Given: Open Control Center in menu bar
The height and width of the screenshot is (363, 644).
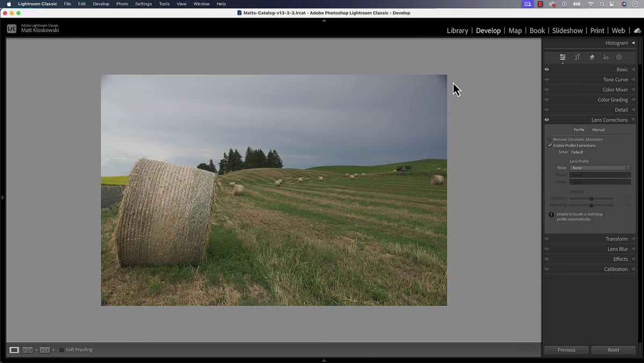Looking at the screenshot, I should [613, 4].
